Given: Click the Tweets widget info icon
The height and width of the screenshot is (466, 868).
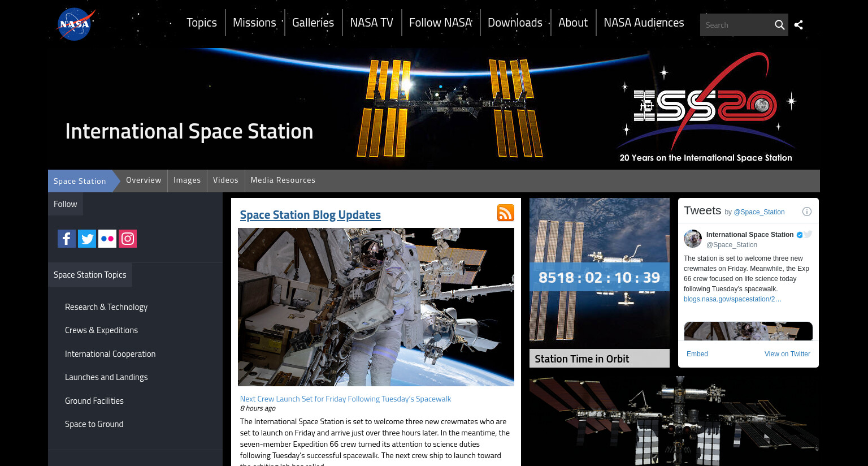Looking at the screenshot, I should coord(807,212).
